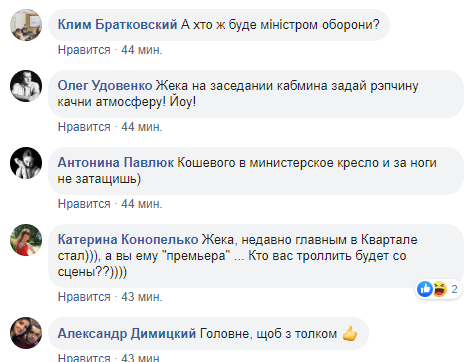Click the 43 мин. timestamp under Катерина's comment
473x362 pixels.
tap(142, 297)
